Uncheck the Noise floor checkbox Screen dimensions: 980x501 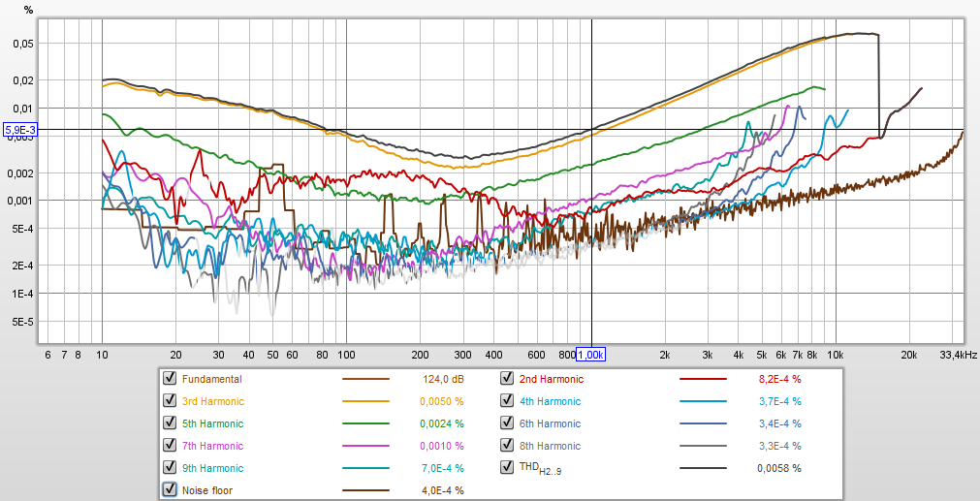point(169,489)
